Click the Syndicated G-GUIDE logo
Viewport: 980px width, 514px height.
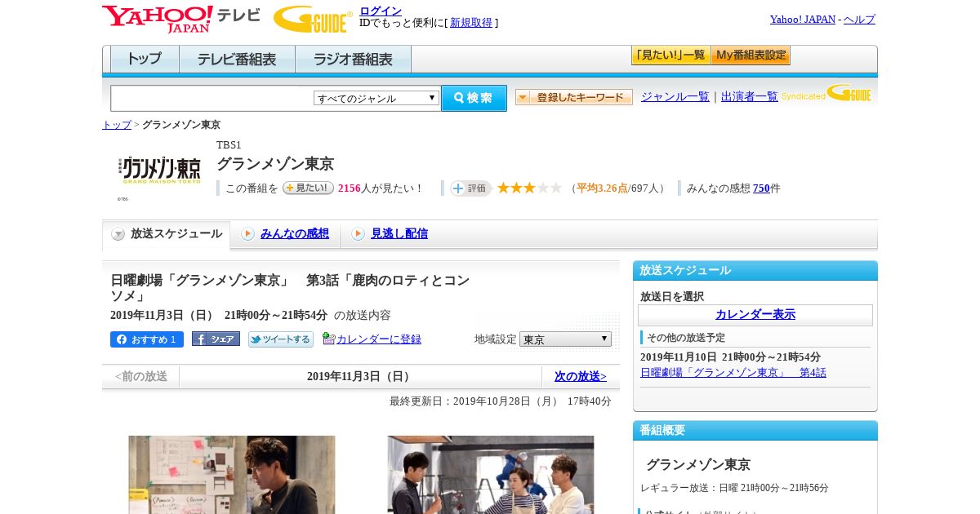click(826, 94)
